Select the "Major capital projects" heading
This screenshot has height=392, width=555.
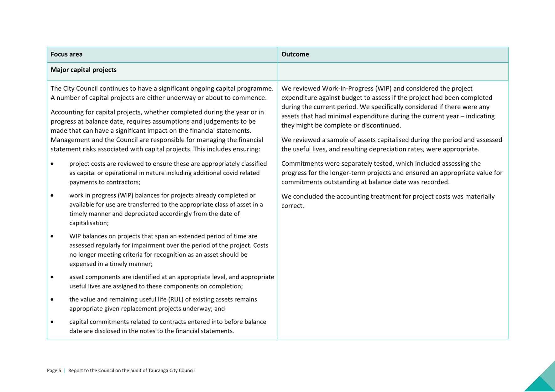point(84,70)
